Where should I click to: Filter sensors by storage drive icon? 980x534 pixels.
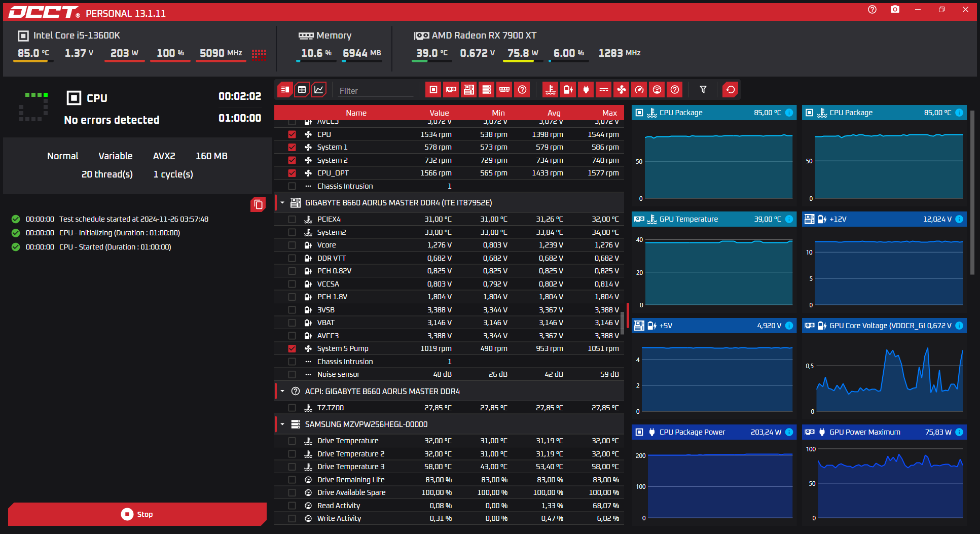pyautogui.click(x=487, y=90)
